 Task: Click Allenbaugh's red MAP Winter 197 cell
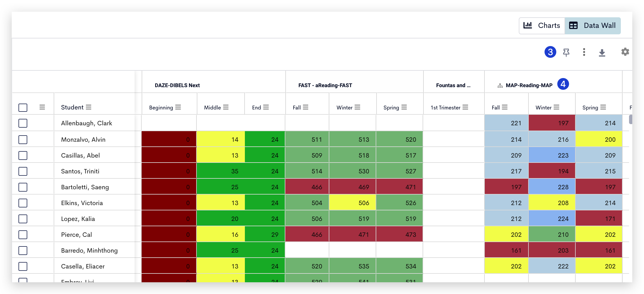click(552, 123)
